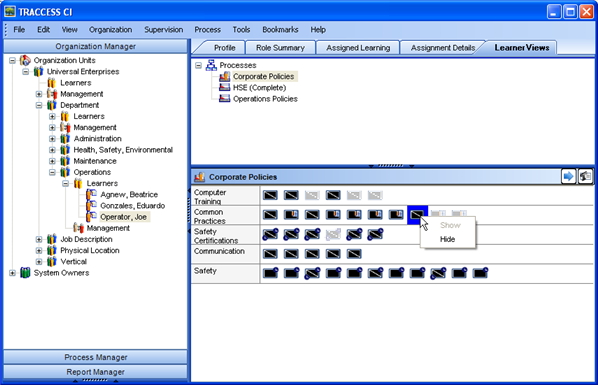Collapse the Universal Enterprises node

(x=26, y=71)
